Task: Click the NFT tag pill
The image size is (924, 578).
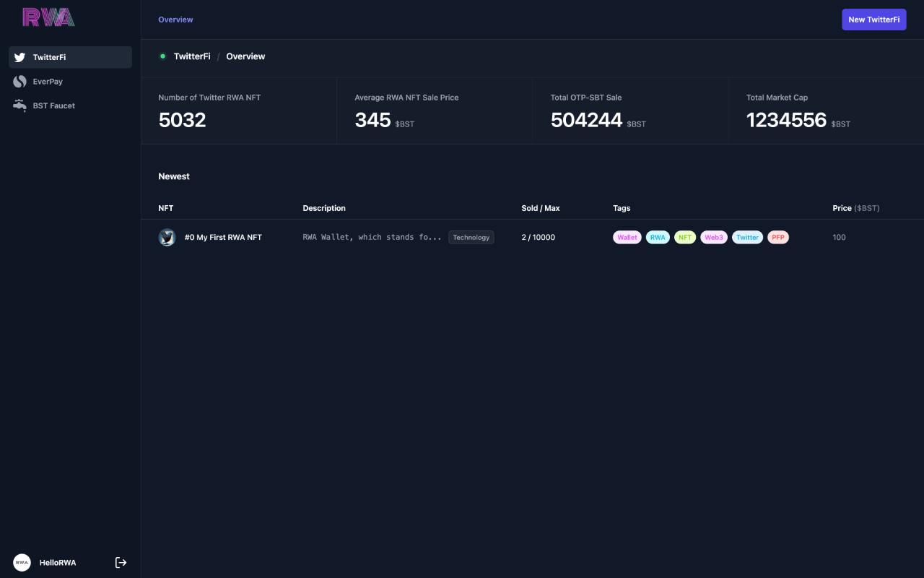Action: [684, 237]
